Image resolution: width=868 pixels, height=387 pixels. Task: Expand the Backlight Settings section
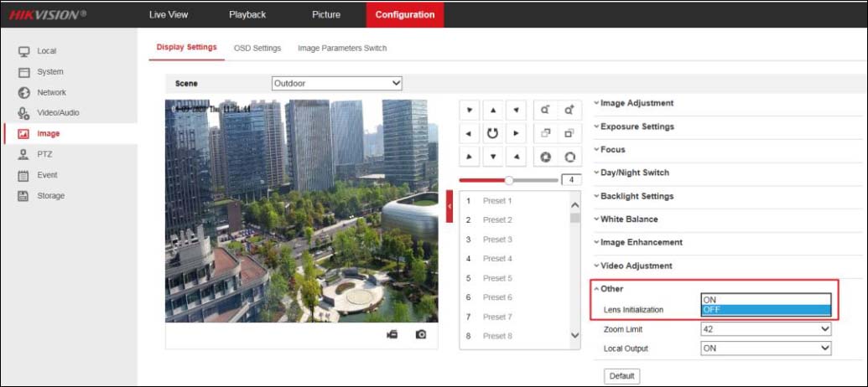[634, 196]
